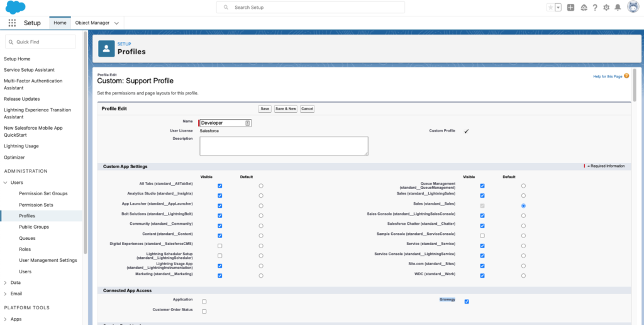Expand the Apps section
This screenshot has height=325, width=644.
click(5, 319)
